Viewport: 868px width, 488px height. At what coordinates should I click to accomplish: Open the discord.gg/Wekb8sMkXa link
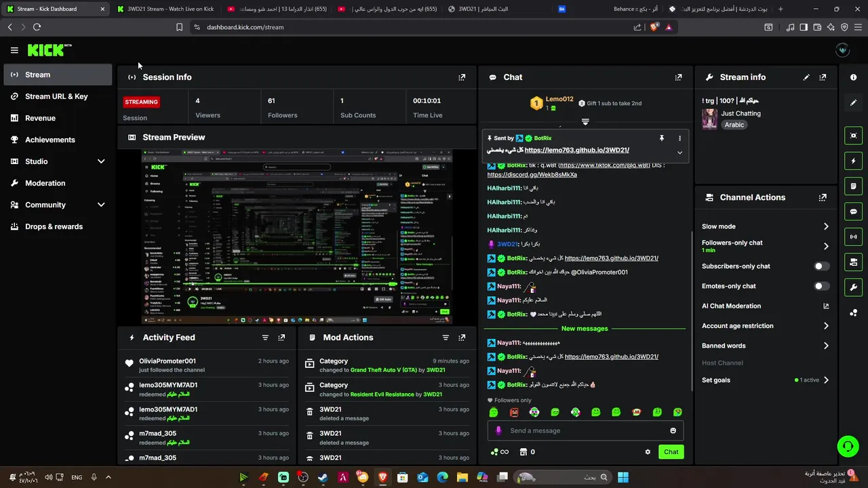532,174
